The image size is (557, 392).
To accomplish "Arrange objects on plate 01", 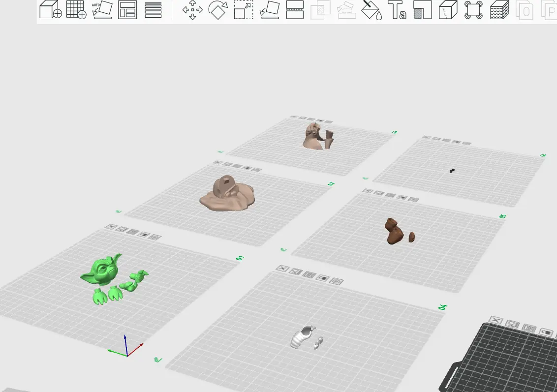I will (133, 232).
